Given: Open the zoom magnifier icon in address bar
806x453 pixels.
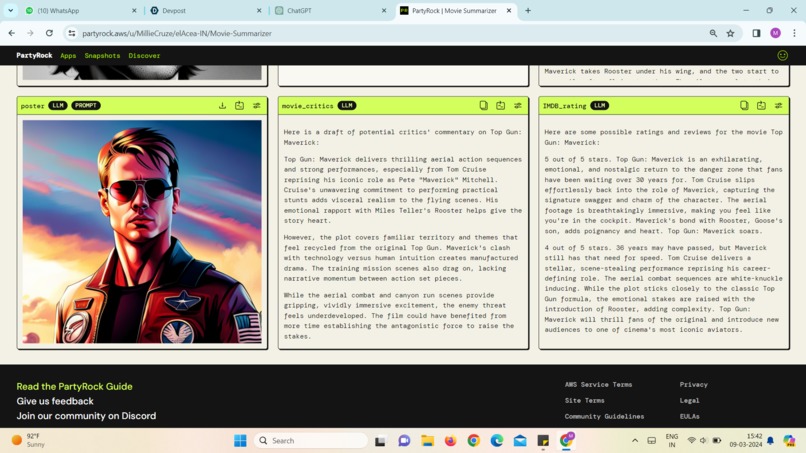Looking at the screenshot, I should coord(713,33).
